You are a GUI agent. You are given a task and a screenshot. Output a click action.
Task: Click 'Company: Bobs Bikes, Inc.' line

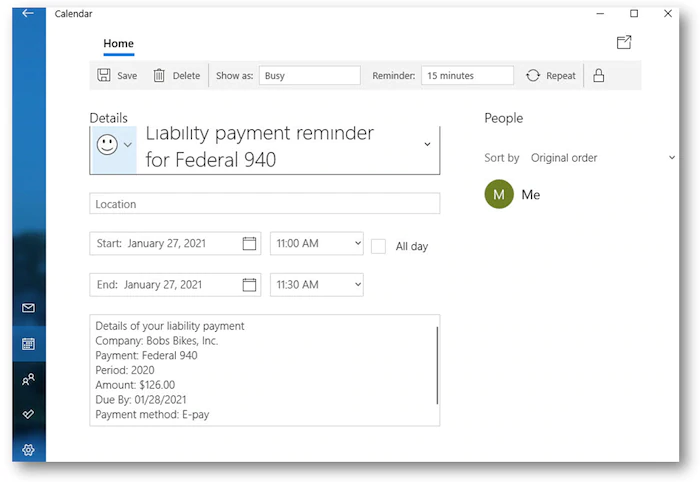(x=157, y=341)
